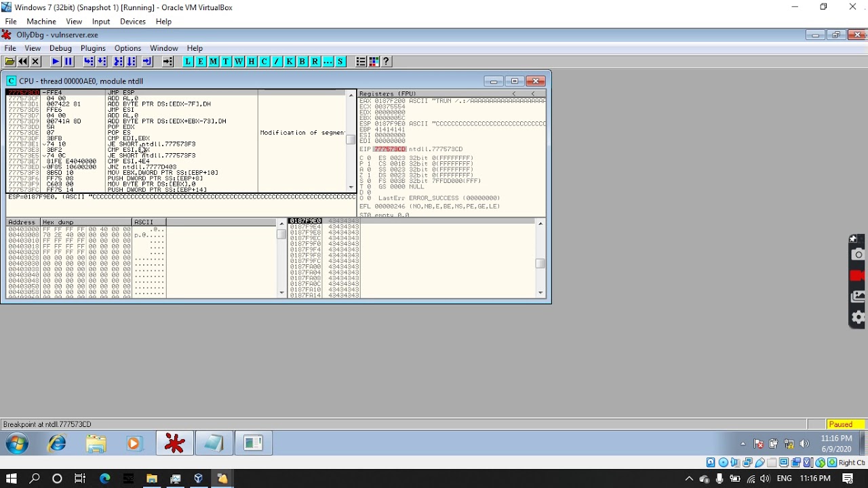Click the Open file toolbar icon in OllyDbg
The width and height of the screenshot is (868, 488).
tap(9, 62)
